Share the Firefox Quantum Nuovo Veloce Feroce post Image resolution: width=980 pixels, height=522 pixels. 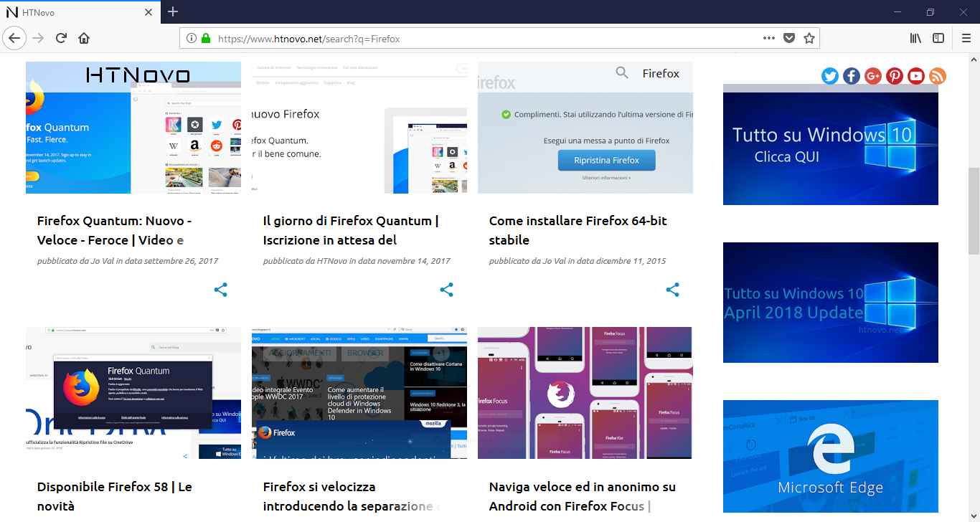tap(221, 290)
